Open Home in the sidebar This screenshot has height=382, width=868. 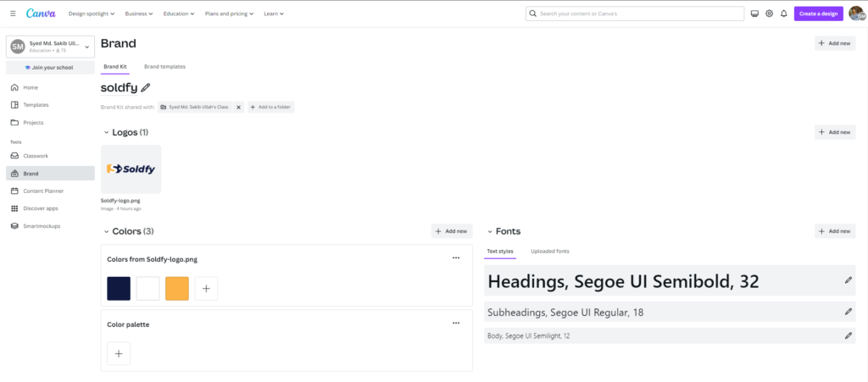click(x=50, y=87)
